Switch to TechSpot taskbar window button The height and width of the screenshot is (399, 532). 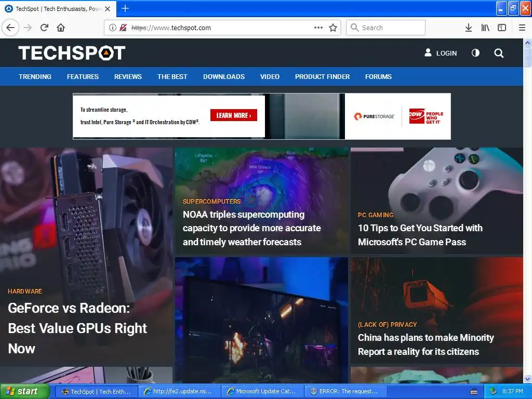(96, 392)
